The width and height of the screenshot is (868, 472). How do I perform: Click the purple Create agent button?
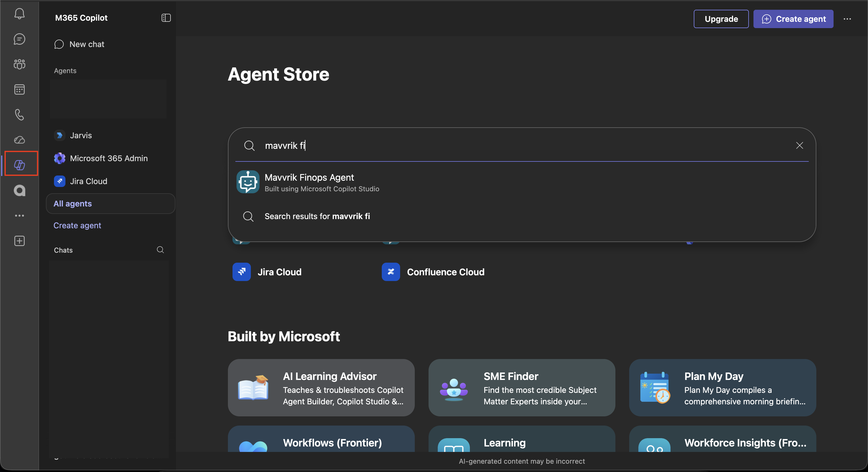[x=793, y=19]
